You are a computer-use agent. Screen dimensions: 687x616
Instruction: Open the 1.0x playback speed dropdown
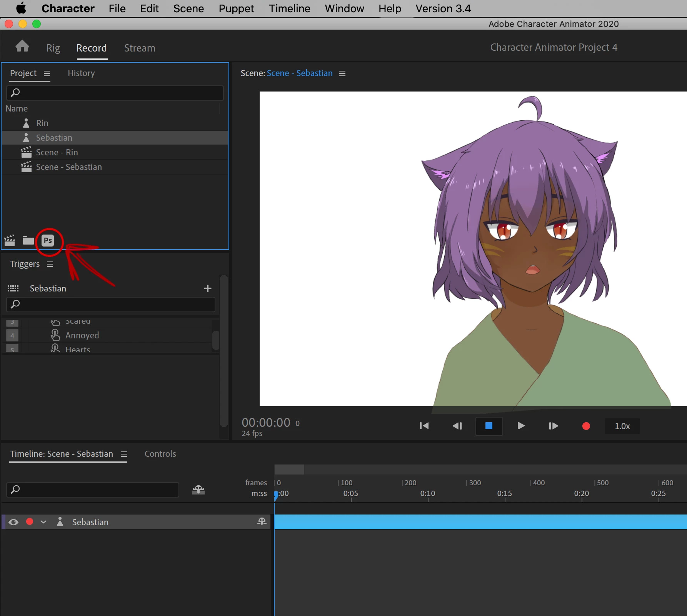coord(622,426)
